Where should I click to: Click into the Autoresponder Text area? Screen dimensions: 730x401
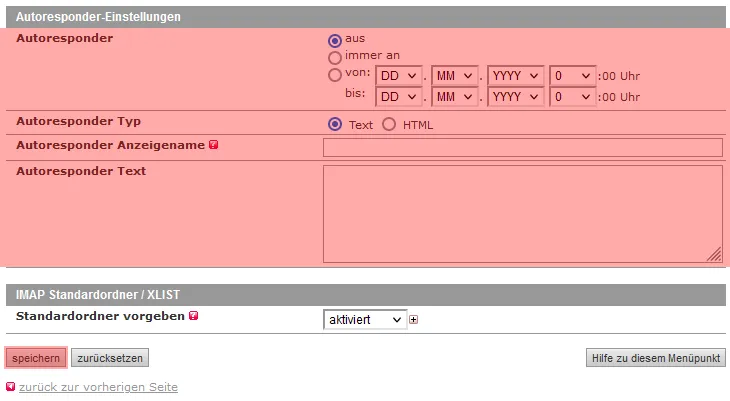click(x=522, y=214)
